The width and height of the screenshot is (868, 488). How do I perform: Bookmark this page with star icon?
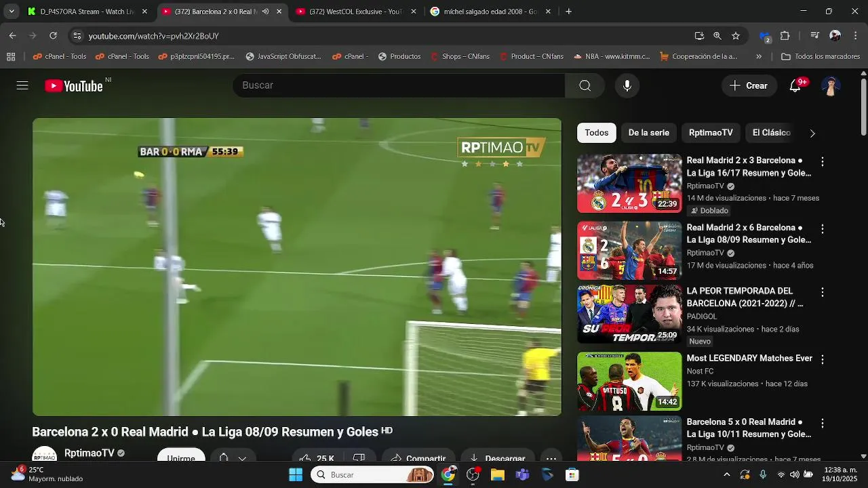click(736, 36)
